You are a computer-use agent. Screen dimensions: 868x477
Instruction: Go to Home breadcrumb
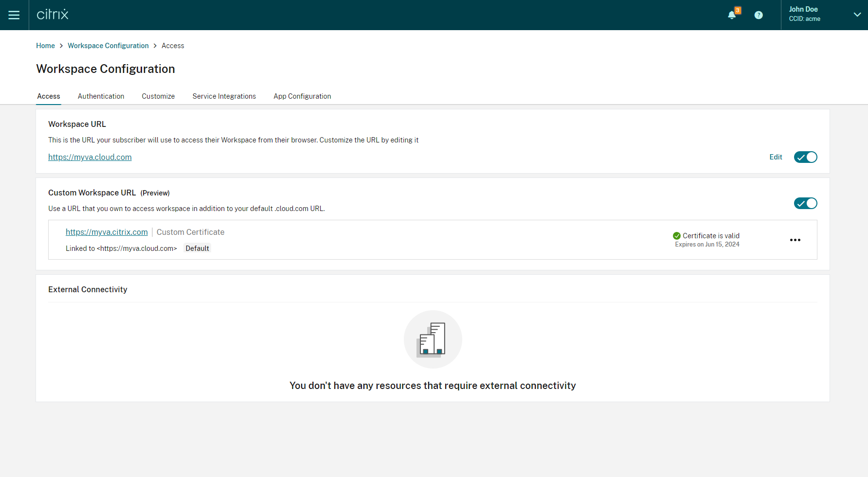(x=45, y=46)
